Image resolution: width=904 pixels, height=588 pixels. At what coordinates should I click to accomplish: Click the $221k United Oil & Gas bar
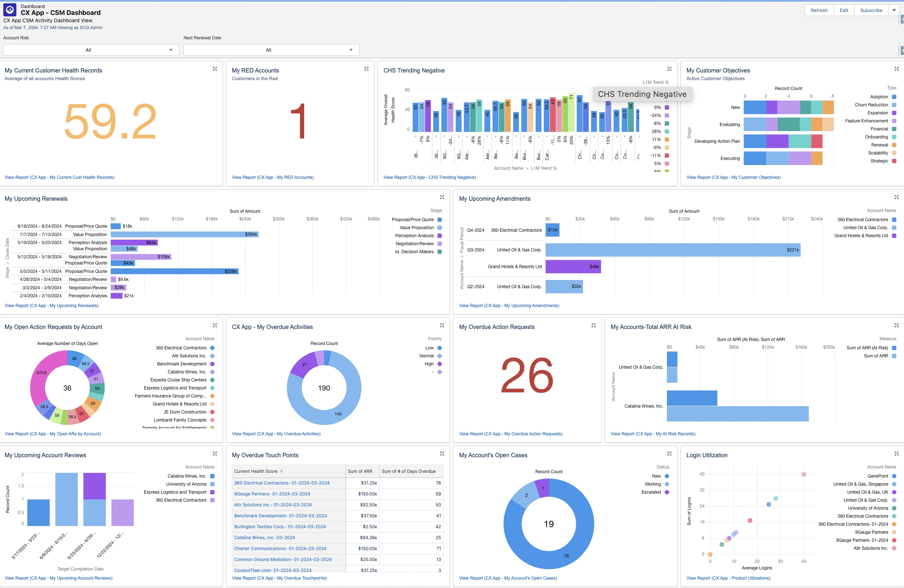tap(672, 250)
